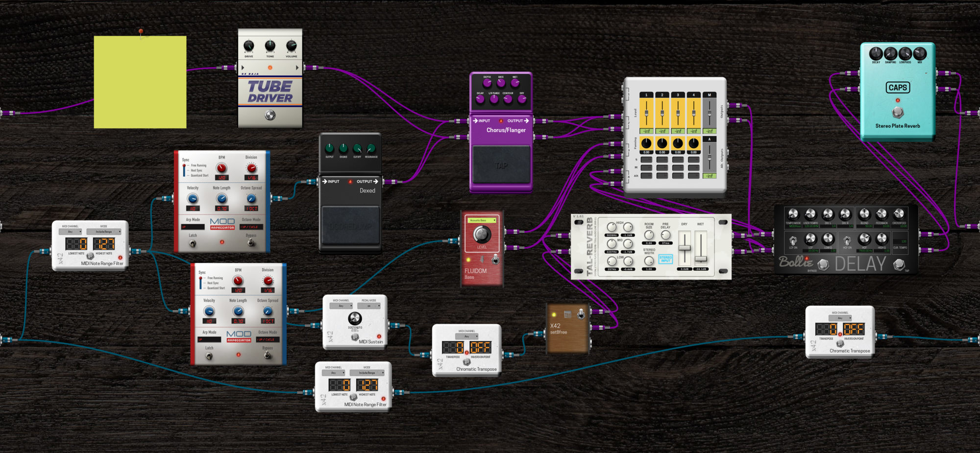Click the FluidGM Bass LEVEL knob
This screenshot has height=453, width=980.
point(482,235)
